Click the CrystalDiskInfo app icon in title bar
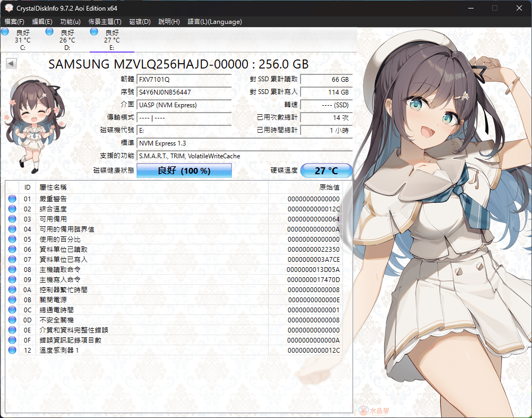 click(x=8, y=8)
